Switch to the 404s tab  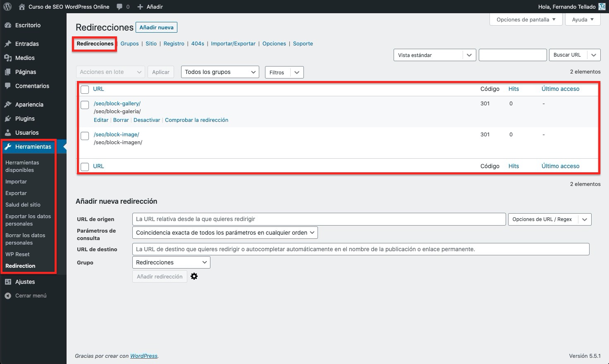point(198,43)
